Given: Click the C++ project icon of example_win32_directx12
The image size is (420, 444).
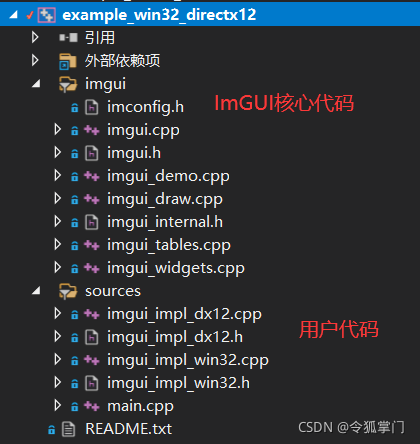Looking at the screenshot, I should pyautogui.click(x=47, y=15).
